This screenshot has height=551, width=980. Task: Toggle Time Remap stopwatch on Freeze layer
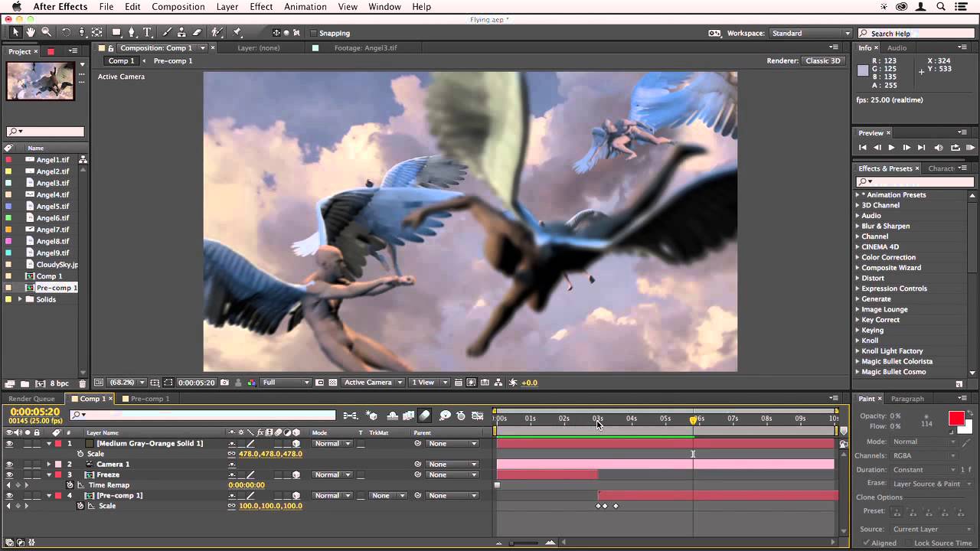(x=70, y=485)
